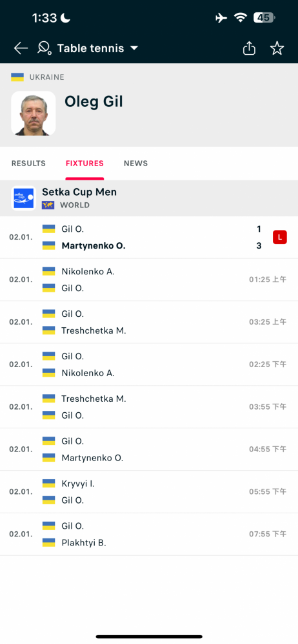Tap the Ukraine flag above player name
298x644 pixels.
(17, 77)
